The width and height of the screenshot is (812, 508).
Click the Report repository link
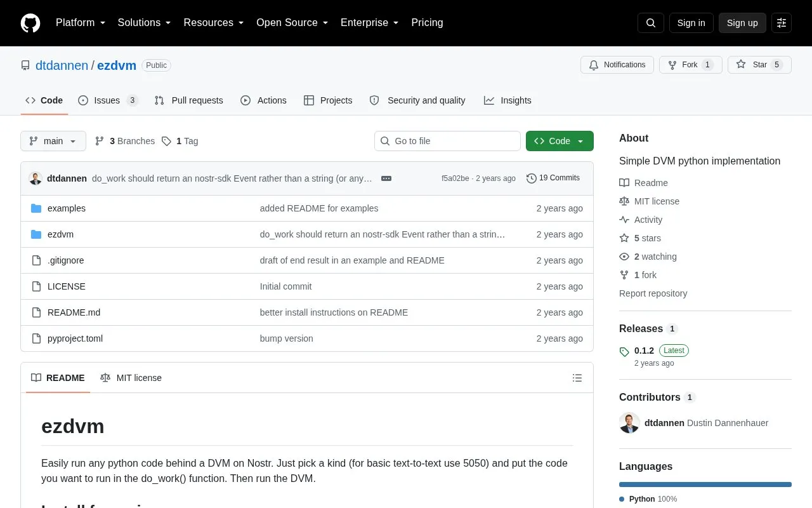(653, 293)
